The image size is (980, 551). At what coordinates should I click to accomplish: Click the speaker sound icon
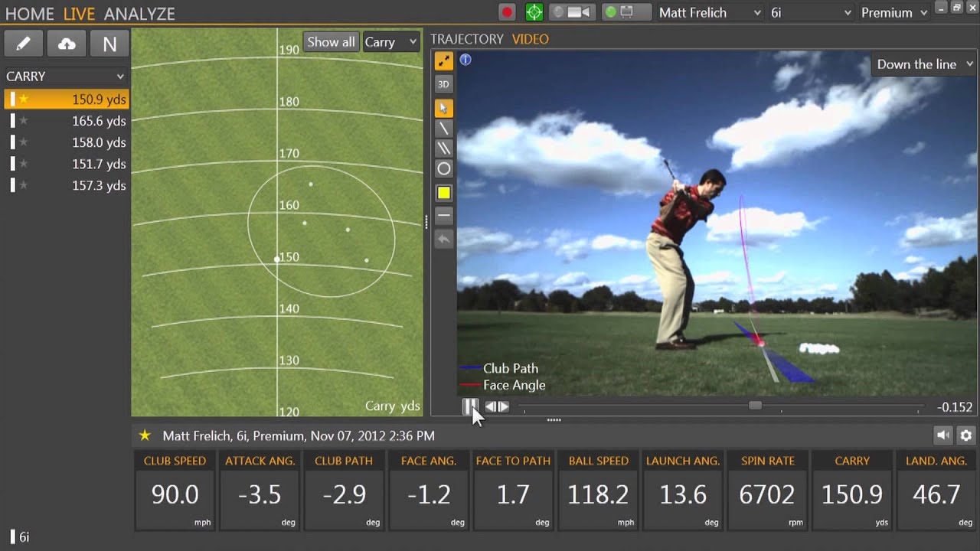(943, 435)
